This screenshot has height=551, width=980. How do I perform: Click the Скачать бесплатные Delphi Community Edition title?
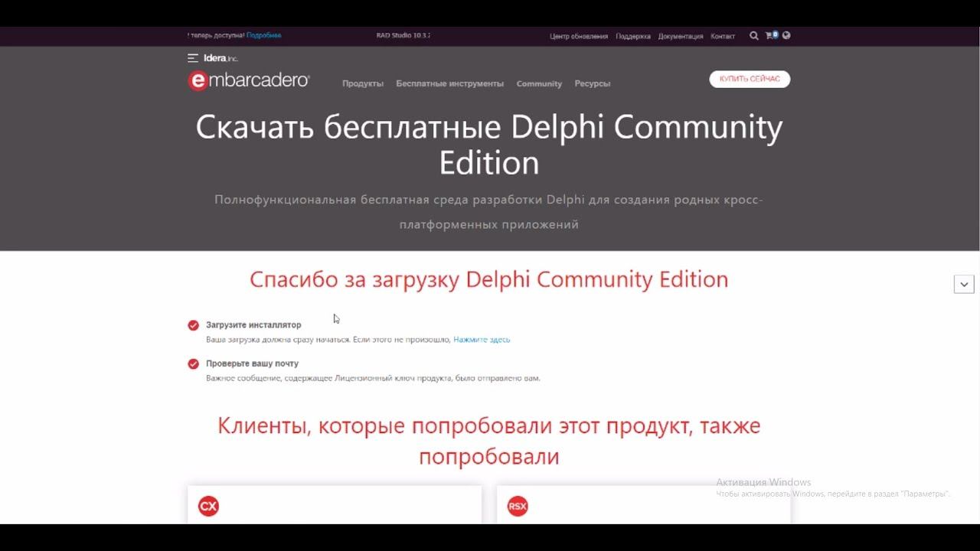[x=489, y=145]
